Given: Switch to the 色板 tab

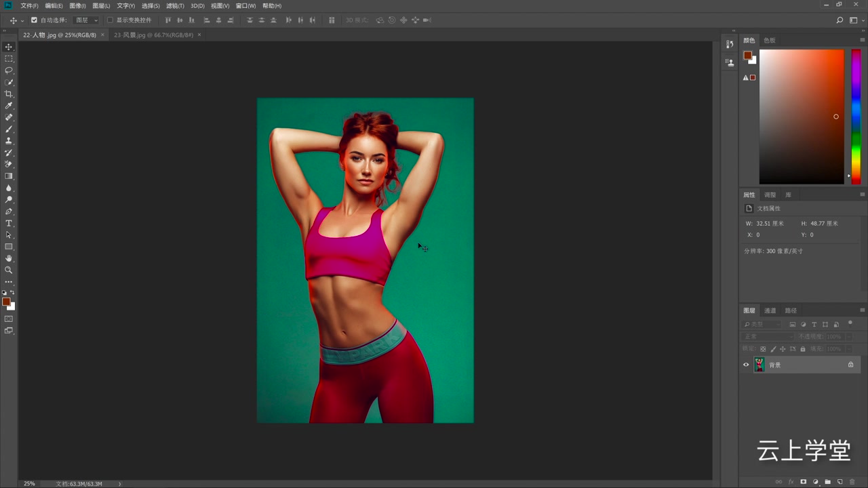Looking at the screenshot, I should tap(770, 40).
